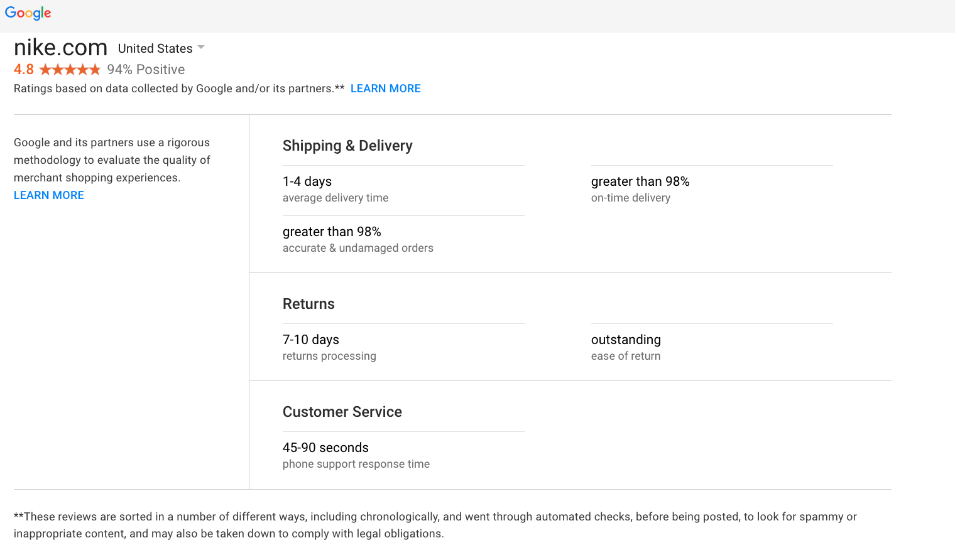Click the Returns section heading
The image size is (955, 560).
click(x=308, y=304)
